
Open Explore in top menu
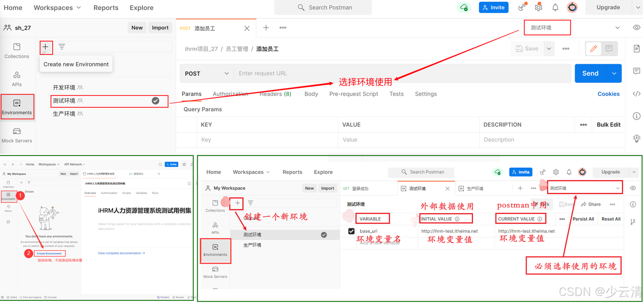point(142,7)
